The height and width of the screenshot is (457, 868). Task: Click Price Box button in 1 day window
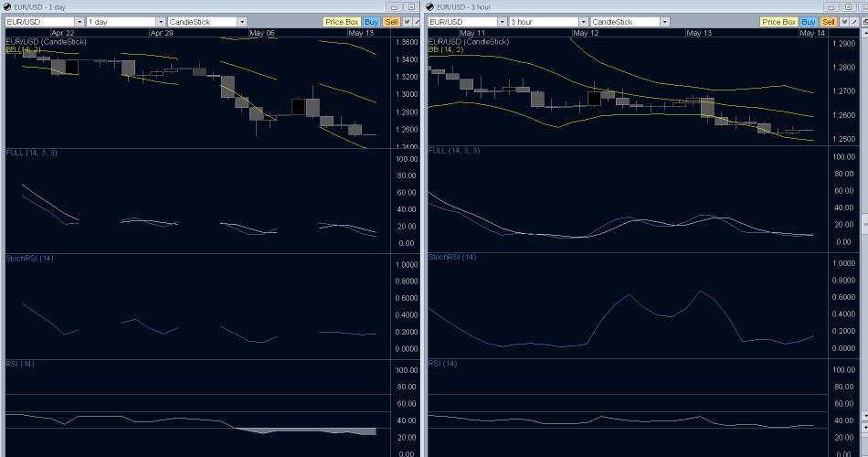[342, 22]
